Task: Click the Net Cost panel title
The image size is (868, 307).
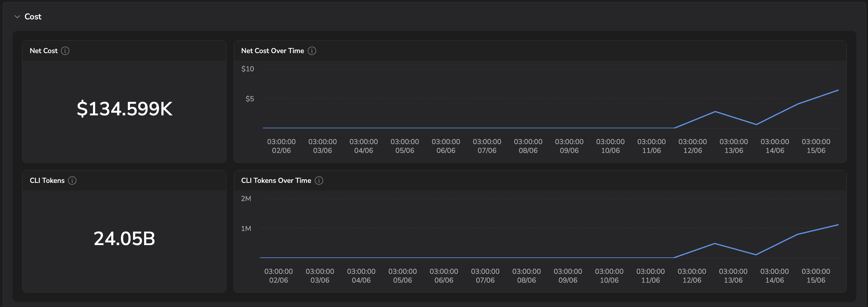Action: pyautogui.click(x=43, y=51)
